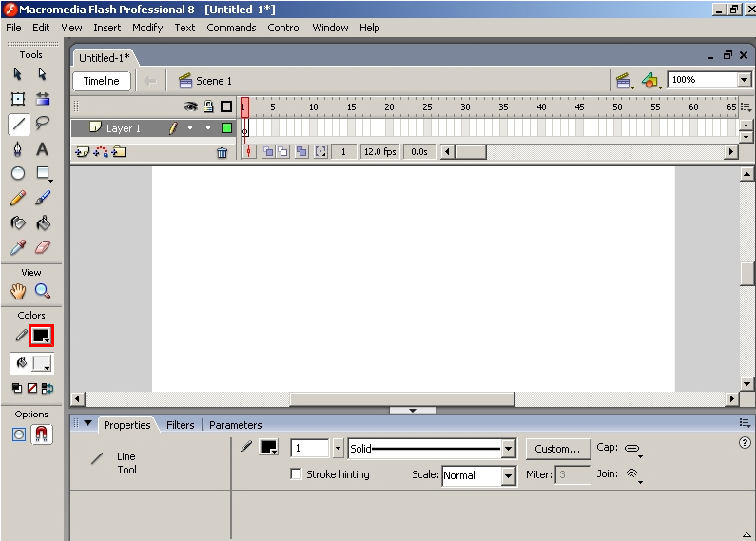Select the Eraser tool

coord(43,247)
